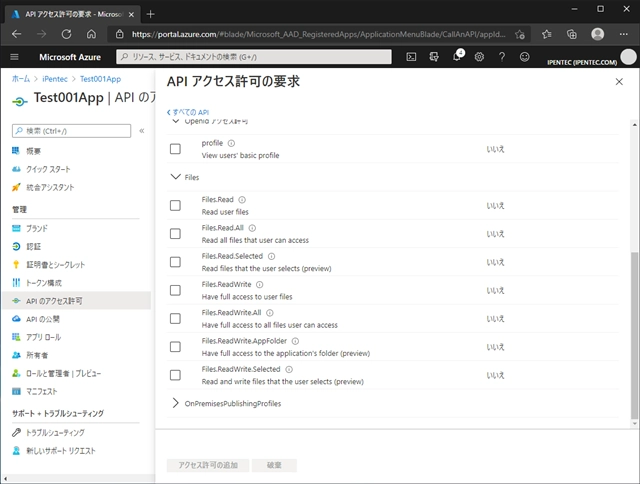
Task: Open browser settings and more ellipsis
Action: [624, 34]
